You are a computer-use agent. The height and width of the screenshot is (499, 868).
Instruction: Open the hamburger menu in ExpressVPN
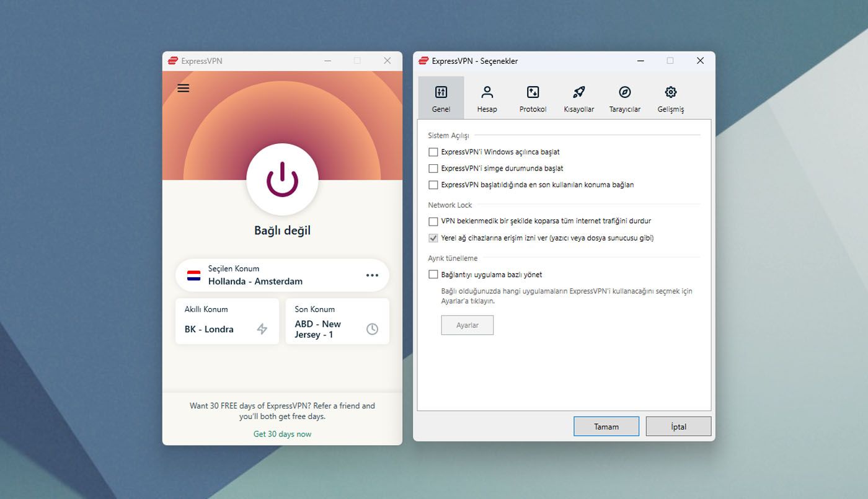(183, 88)
